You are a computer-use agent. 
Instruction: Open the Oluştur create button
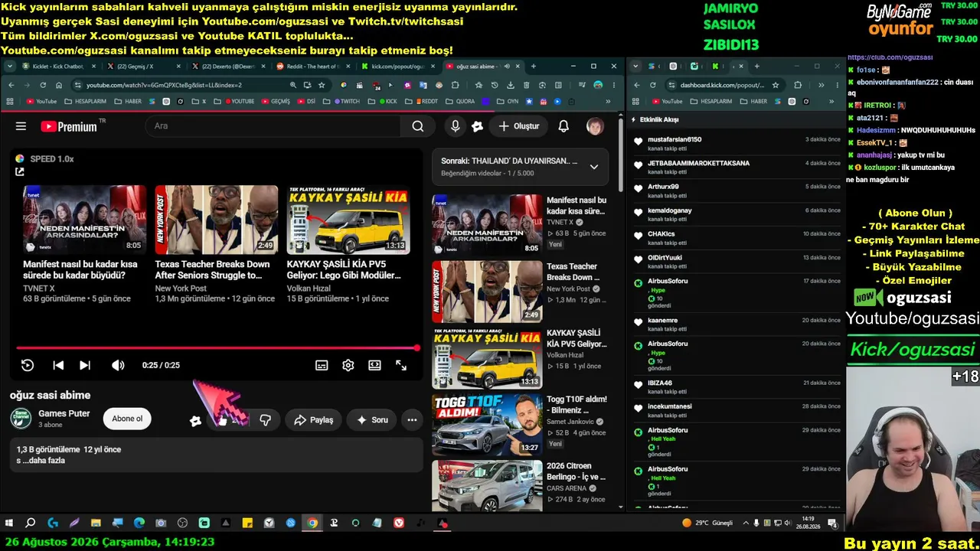click(519, 126)
